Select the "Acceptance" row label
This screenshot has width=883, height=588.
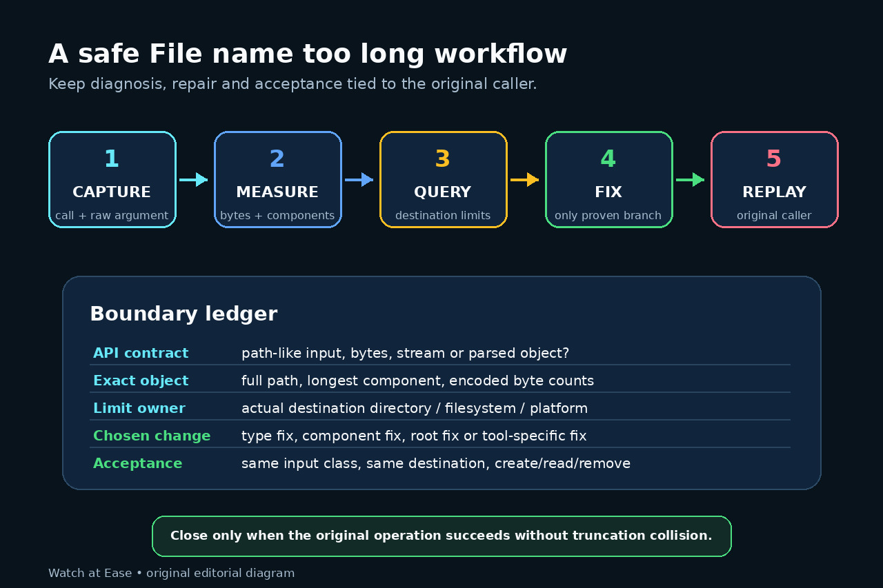[138, 463]
